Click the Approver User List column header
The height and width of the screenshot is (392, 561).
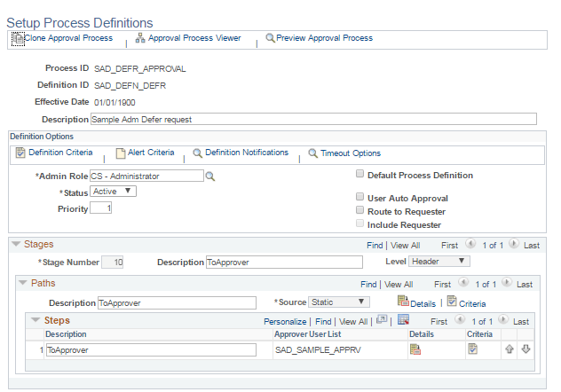click(308, 334)
